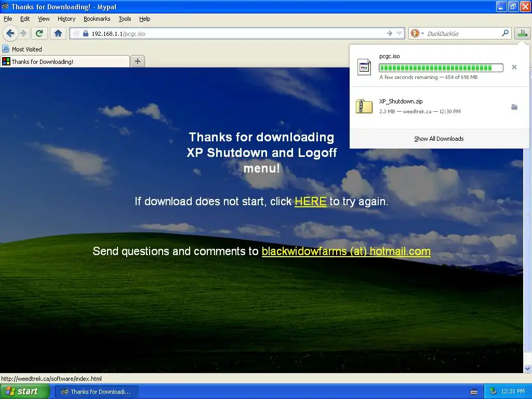
Task: Click the pcgc.iso file name
Action: tap(390, 56)
